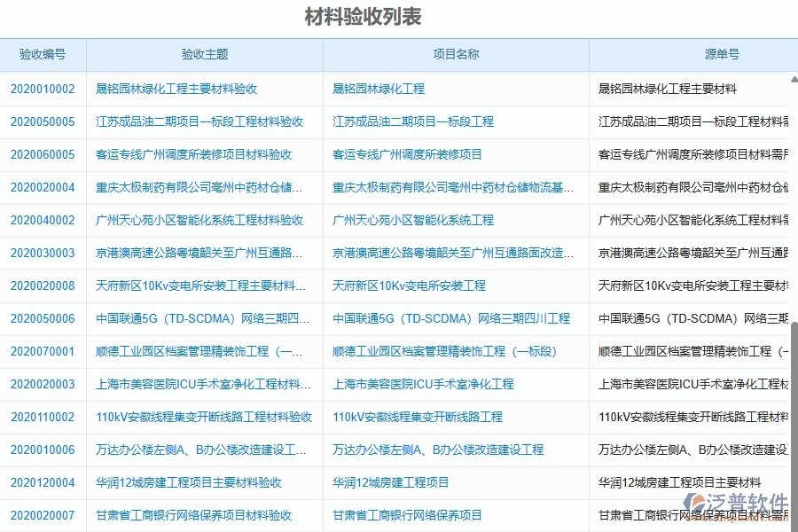Open acceptance record 2020050005
798x532 pixels.
pos(42,121)
